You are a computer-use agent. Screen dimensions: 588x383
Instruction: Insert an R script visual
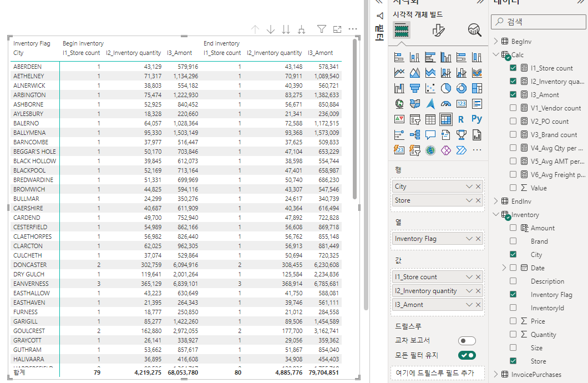[461, 119]
